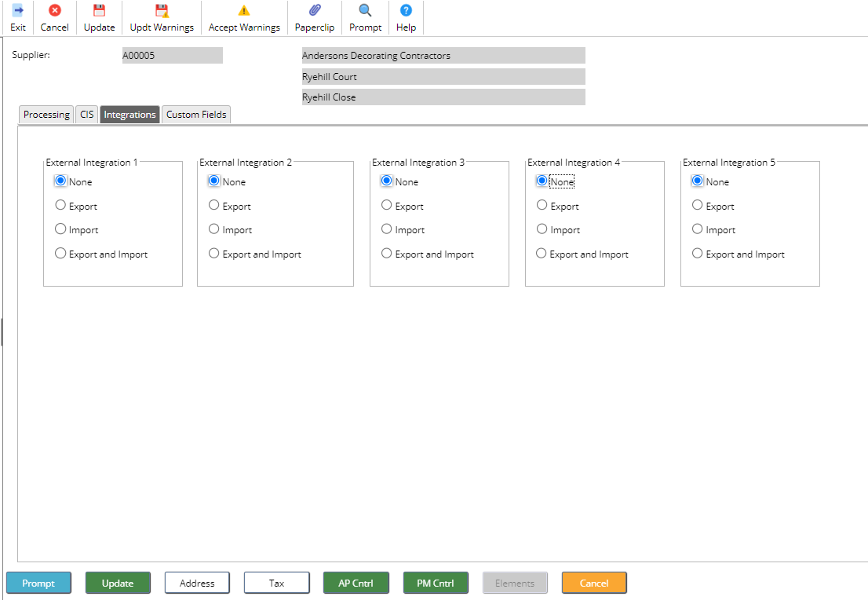
Task: Choose Export and Import for External Integration 2
Action: click(213, 253)
